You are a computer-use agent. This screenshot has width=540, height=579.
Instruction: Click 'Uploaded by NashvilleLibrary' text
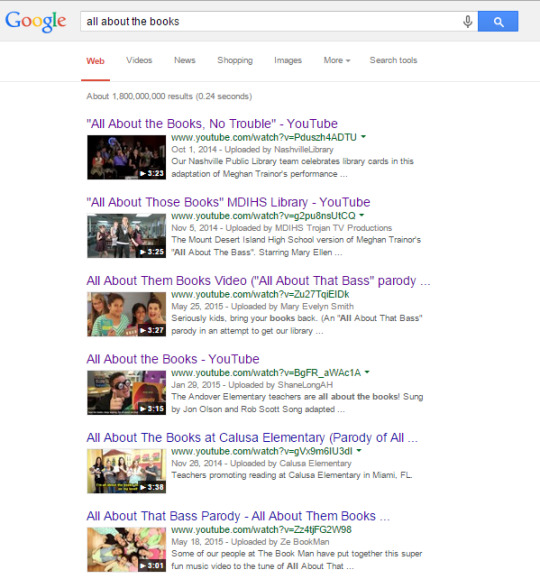[279, 150]
